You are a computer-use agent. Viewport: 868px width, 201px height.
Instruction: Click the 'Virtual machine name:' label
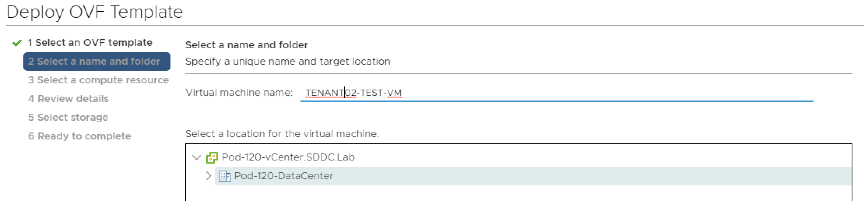pyautogui.click(x=239, y=93)
